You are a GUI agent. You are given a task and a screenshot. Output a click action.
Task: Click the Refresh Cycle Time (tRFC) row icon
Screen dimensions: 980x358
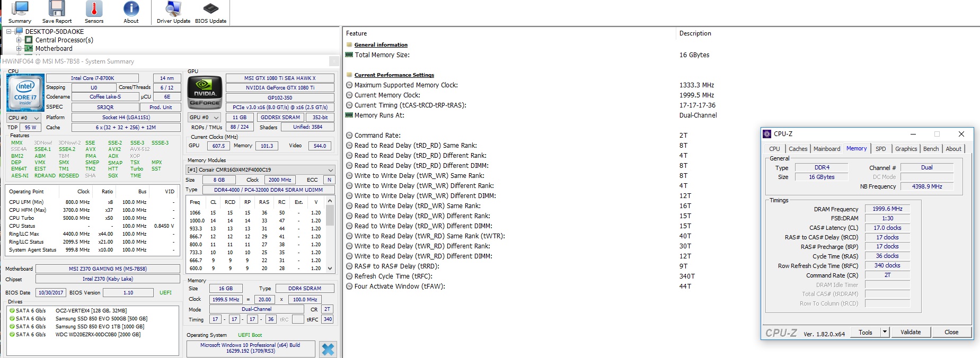[349, 276]
